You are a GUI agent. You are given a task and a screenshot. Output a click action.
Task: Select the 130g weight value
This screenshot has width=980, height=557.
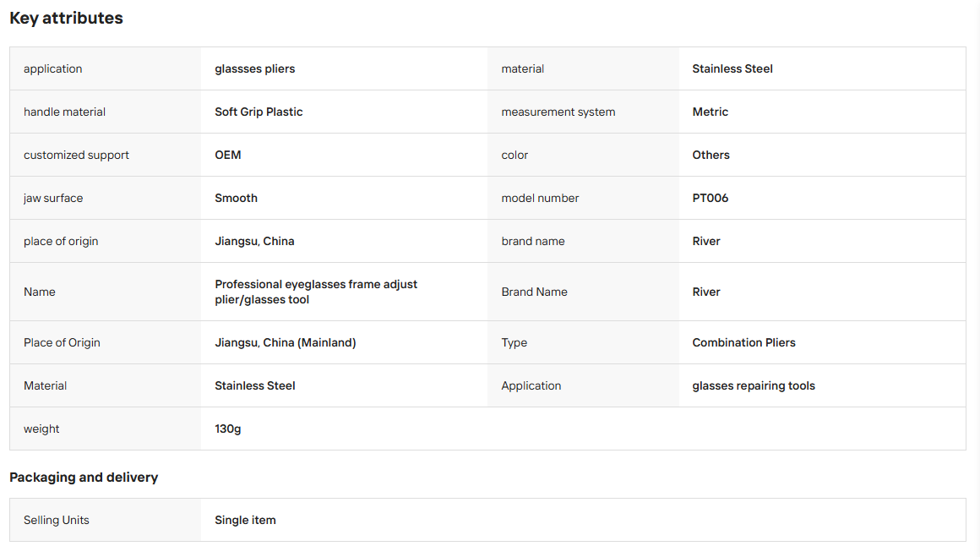(x=227, y=429)
